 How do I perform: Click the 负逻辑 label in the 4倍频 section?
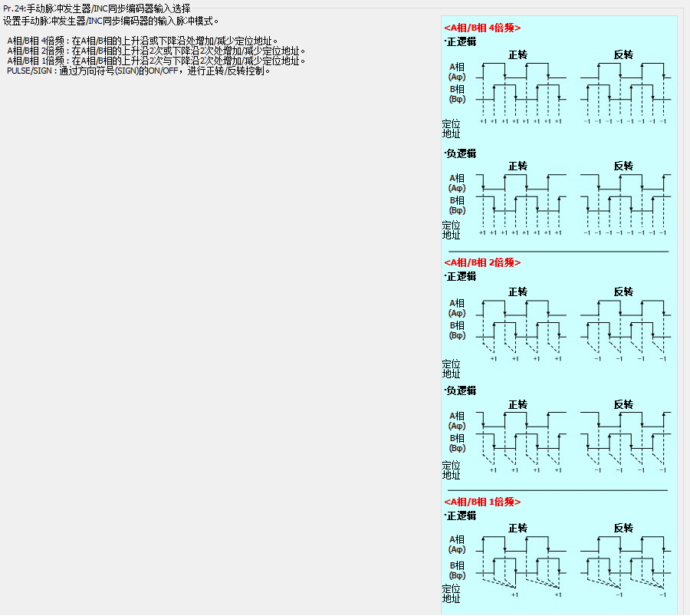tap(461, 153)
